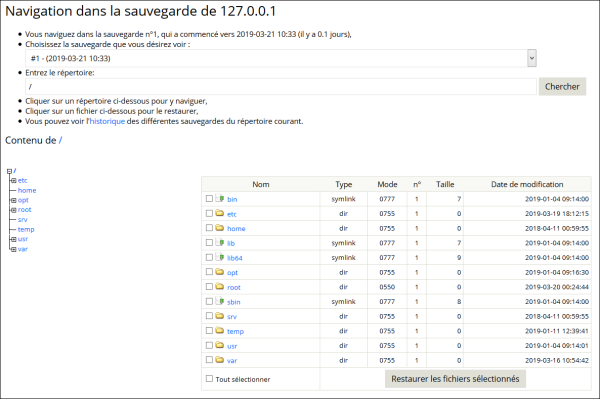Click the folder icon beside usr
Viewport: 600px width, 399px height.
pyautogui.click(x=220, y=345)
